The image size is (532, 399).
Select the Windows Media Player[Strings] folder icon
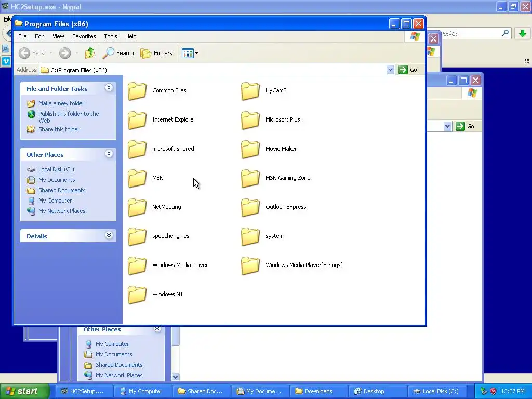click(x=250, y=265)
